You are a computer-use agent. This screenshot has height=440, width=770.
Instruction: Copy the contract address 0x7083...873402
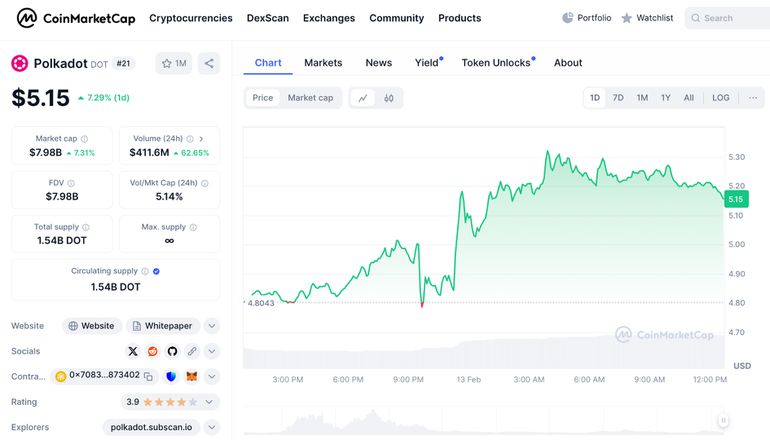coord(148,376)
